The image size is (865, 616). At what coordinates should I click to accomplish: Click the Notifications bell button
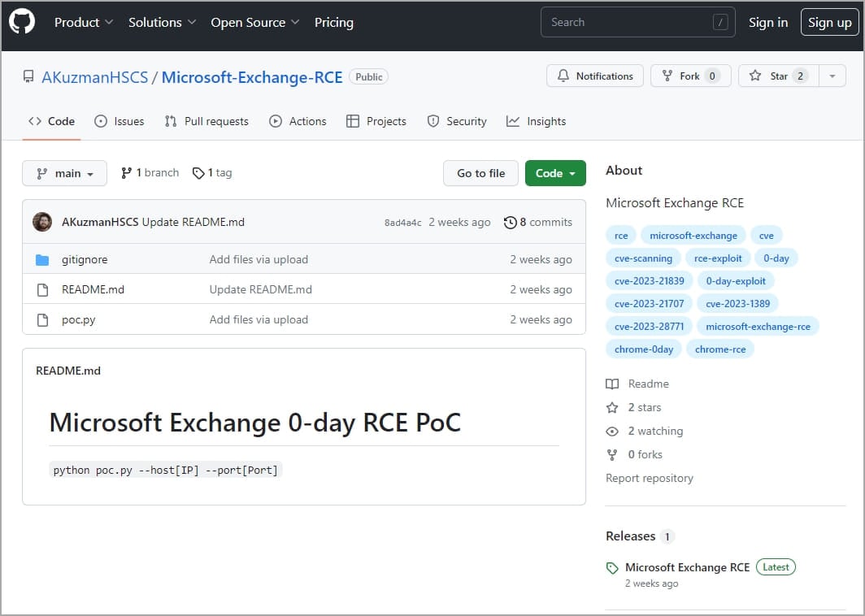click(x=595, y=76)
